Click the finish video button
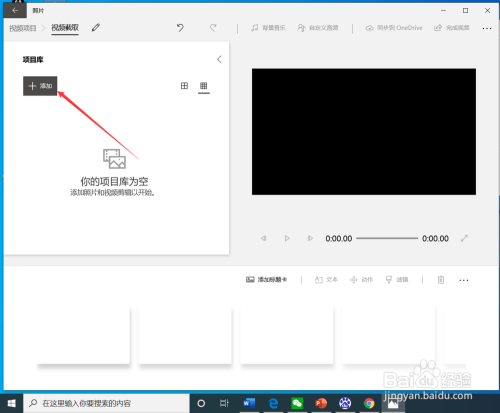This screenshot has height=413, width=500. 452,28
